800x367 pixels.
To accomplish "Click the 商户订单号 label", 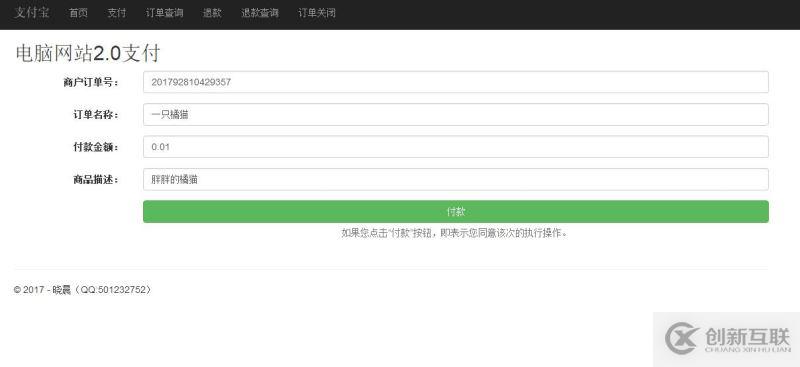I will tap(91, 83).
